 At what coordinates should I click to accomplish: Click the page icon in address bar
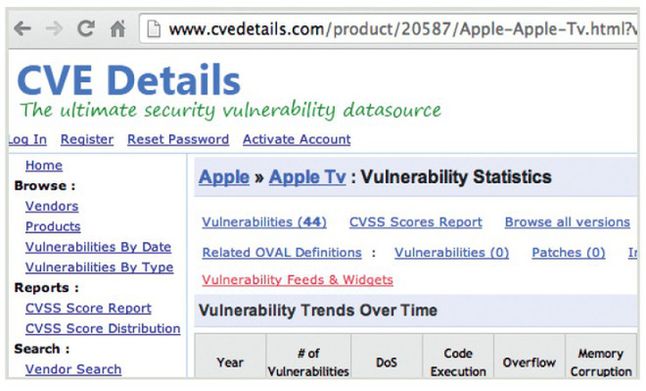[x=154, y=29]
